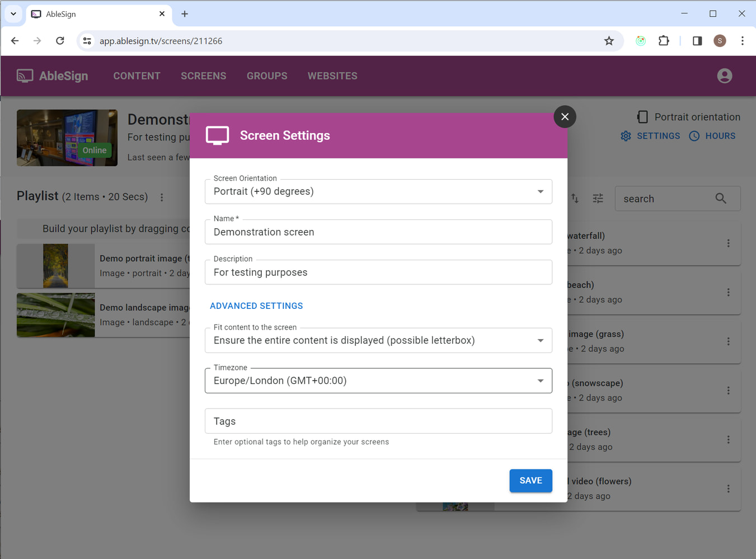Open the filter sliders icon
Image resolution: width=756 pixels, height=559 pixels.
598,198
